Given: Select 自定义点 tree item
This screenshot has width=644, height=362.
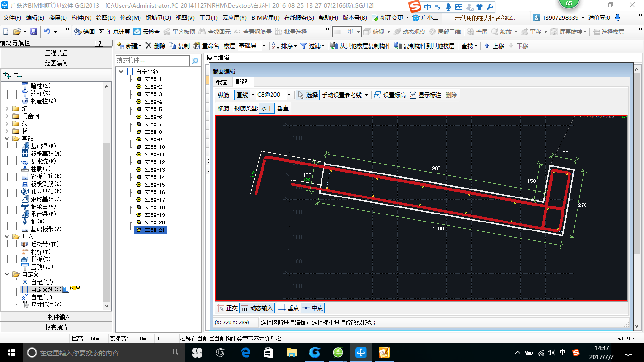Looking at the screenshot, I should click(x=37, y=282).
